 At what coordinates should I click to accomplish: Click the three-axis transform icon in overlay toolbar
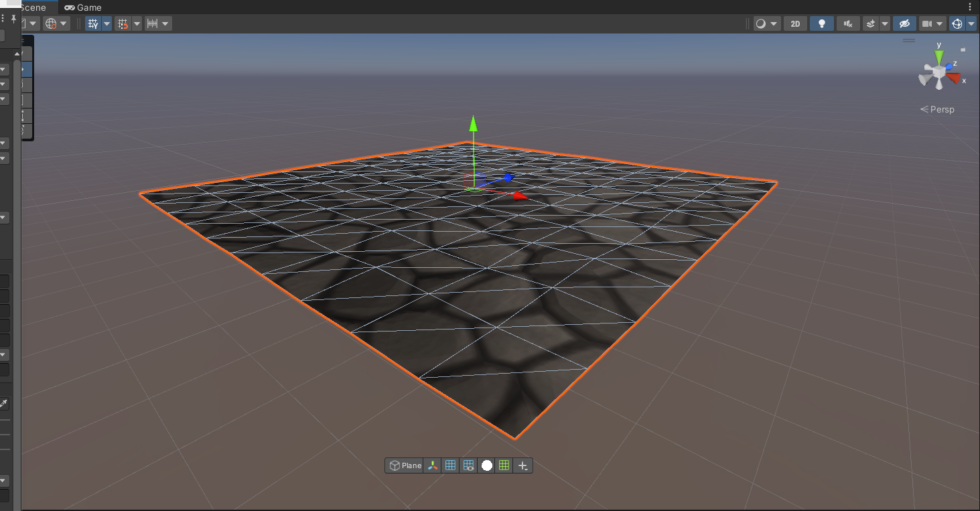432,465
